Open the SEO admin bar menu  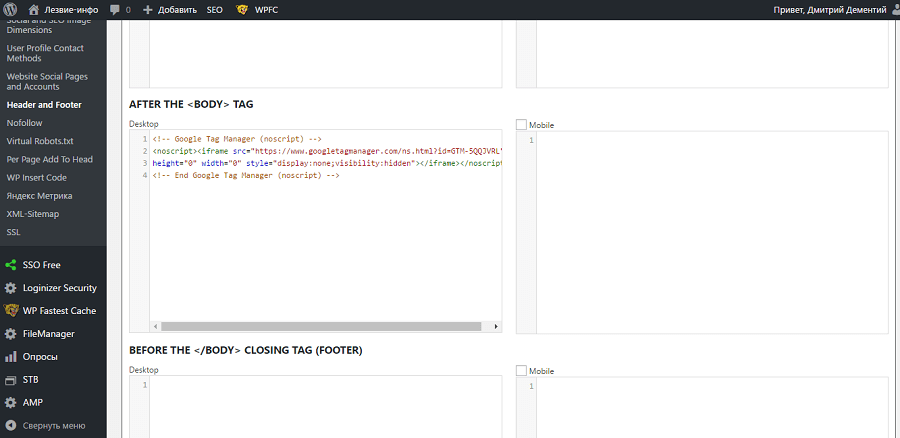pos(214,9)
